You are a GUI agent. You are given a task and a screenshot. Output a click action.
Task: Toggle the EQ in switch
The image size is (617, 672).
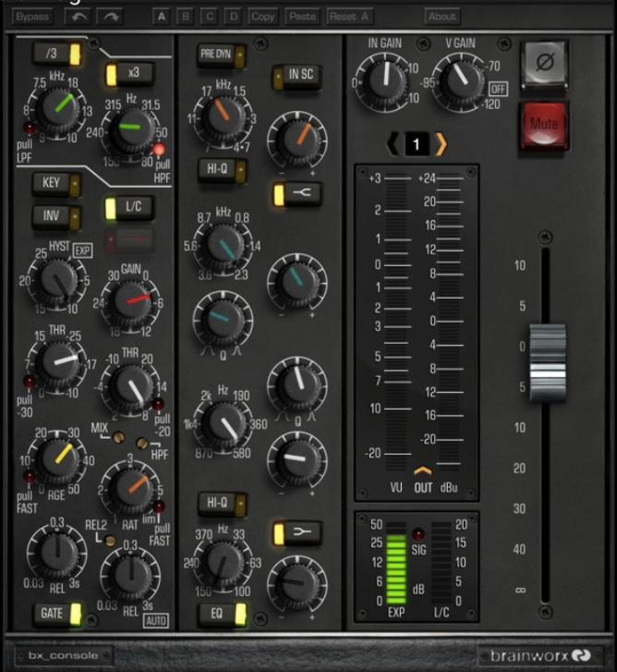(223, 614)
